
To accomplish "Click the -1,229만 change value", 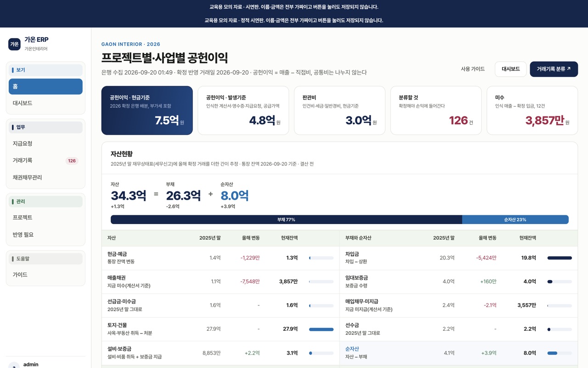I will 250,258.
